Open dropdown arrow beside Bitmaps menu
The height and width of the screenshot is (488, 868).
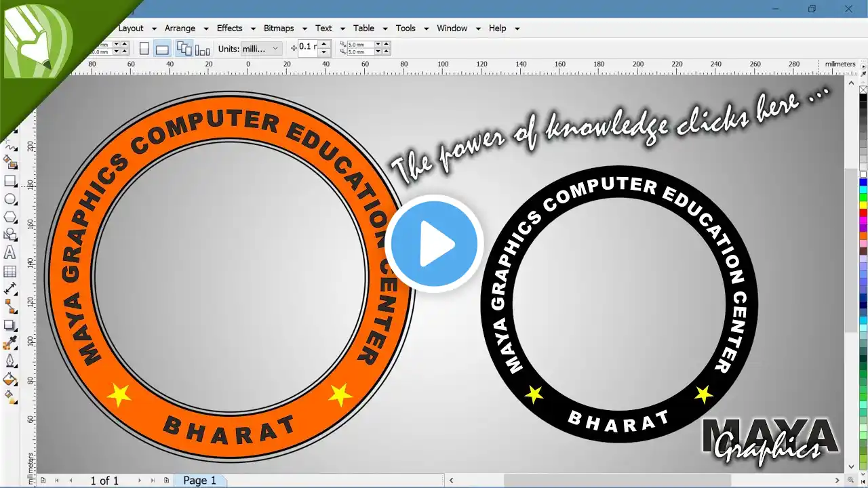(304, 28)
